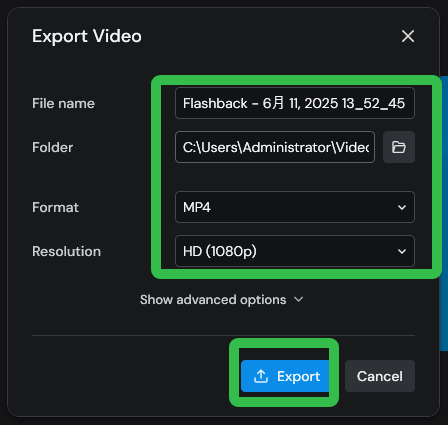Click the Export Video dialog title
This screenshot has width=448, height=425.
[87, 36]
